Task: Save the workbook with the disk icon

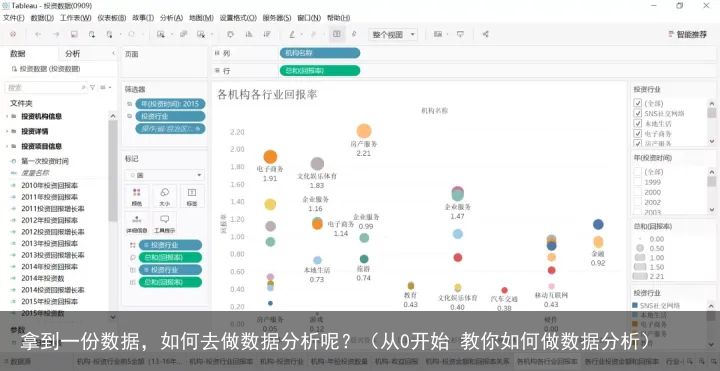Action: pyautogui.click(x=74, y=34)
